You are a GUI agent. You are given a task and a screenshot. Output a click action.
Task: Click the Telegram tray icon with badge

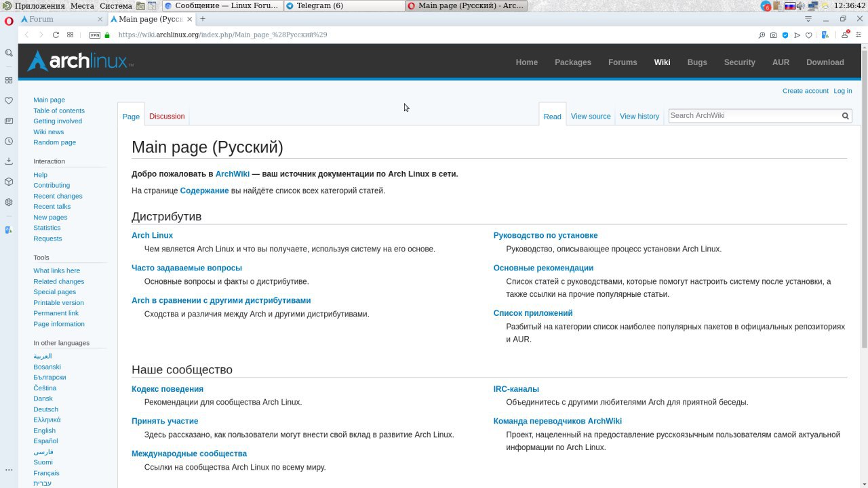[x=766, y=6]
